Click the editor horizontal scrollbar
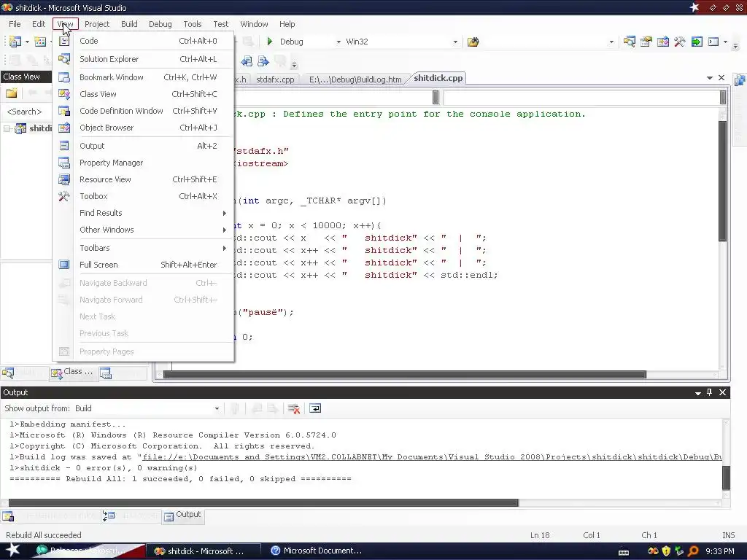This screenshot has width=747, height=560. (404, 375)
